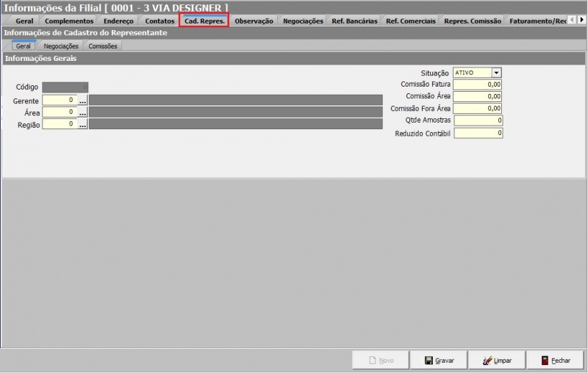This screenshot has width=588, height=373.
Task: Switch to the Comissões sub-tab
Action: pos(103,46)
